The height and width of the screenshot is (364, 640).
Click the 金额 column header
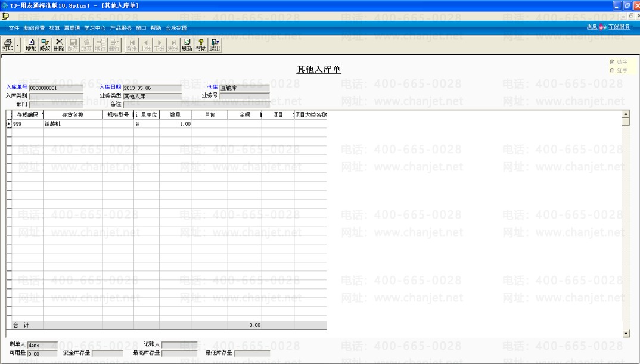click(244, 114)
